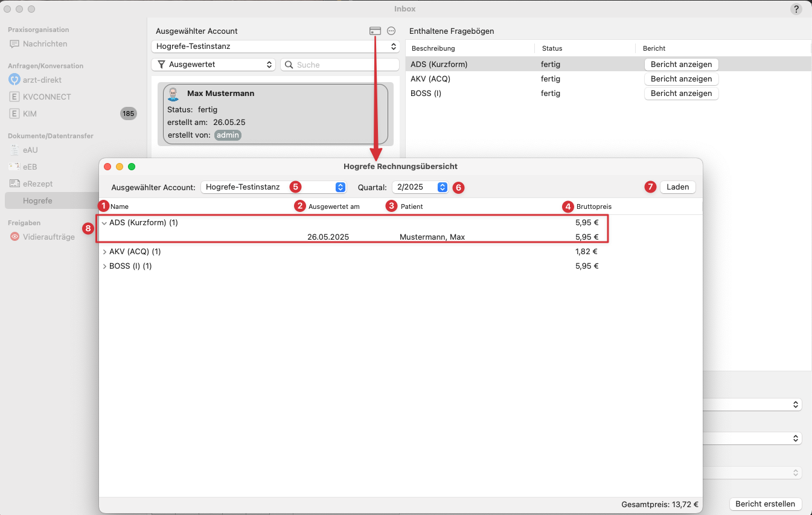Click the KIM 185 unread badge
Screen dimensions: 812x515
coord(129,114)
